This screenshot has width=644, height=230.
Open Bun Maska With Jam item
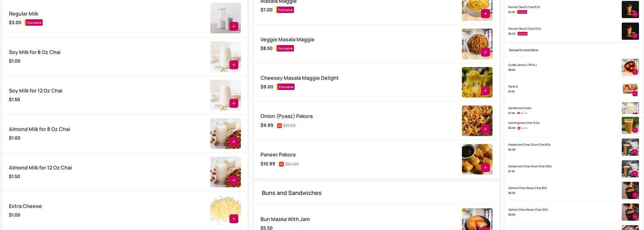[x=285, y=219]
